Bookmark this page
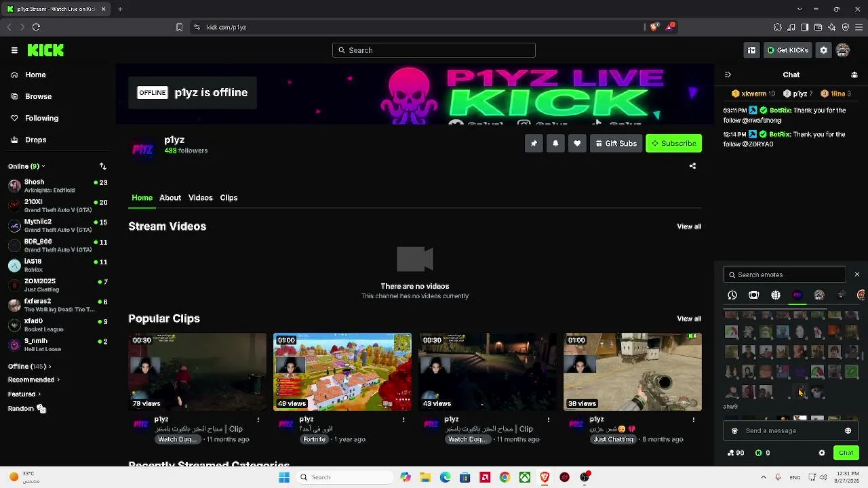868x488 pixels. [179, 27]
